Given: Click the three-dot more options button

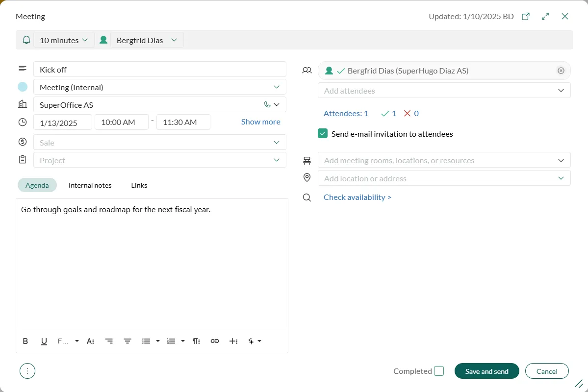Looking at the screenshot, I should [27, 371].
